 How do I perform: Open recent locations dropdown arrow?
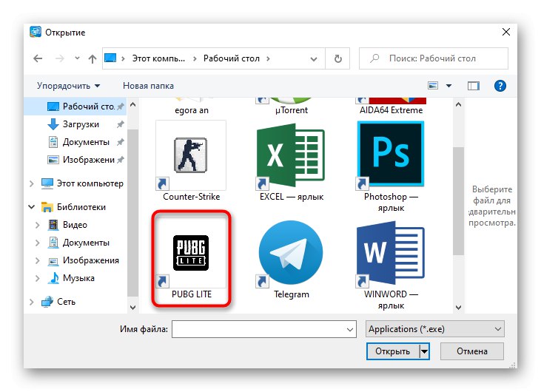click(x=77, y=58)
